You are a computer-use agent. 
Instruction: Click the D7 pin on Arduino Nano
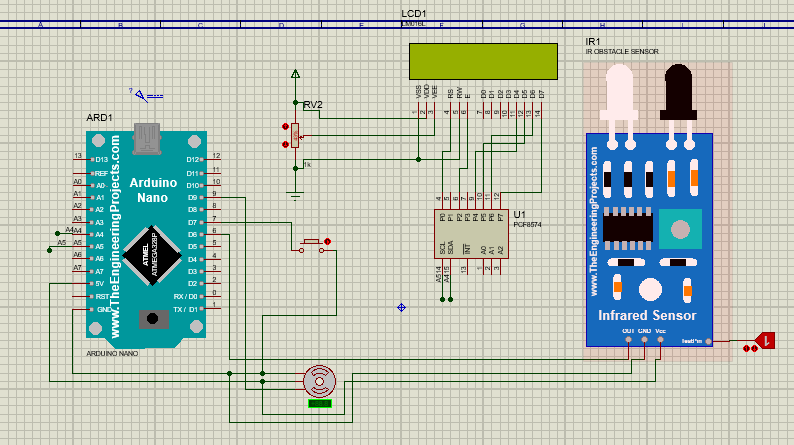pos(210,222)
